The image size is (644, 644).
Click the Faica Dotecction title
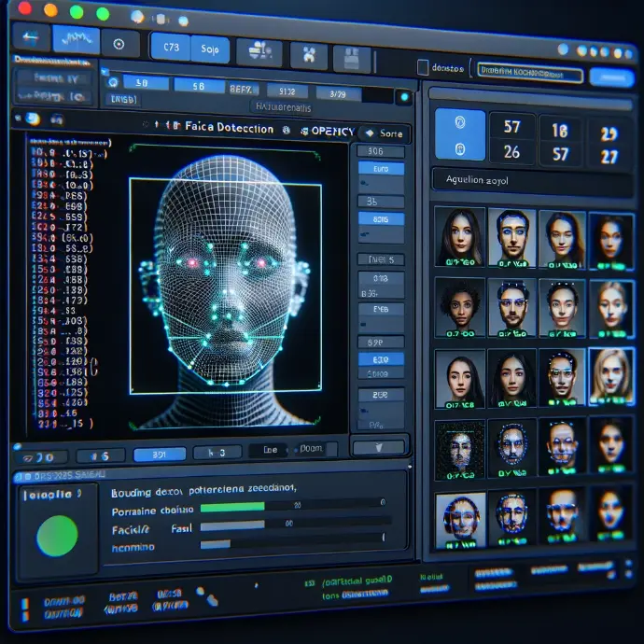(x=229, y=127)
